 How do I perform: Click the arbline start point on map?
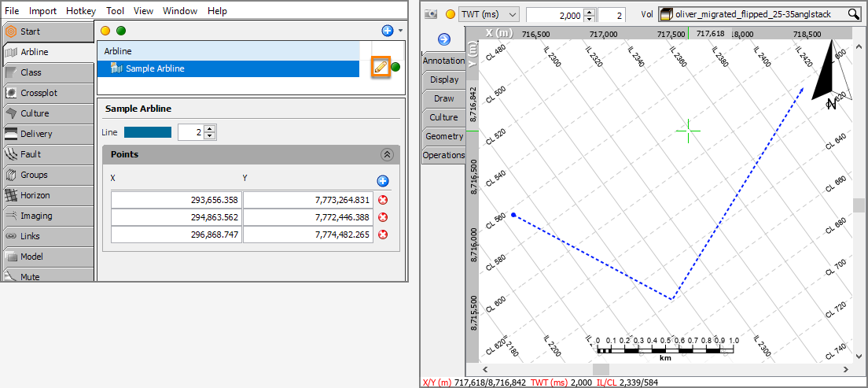[x=513, y=215]
